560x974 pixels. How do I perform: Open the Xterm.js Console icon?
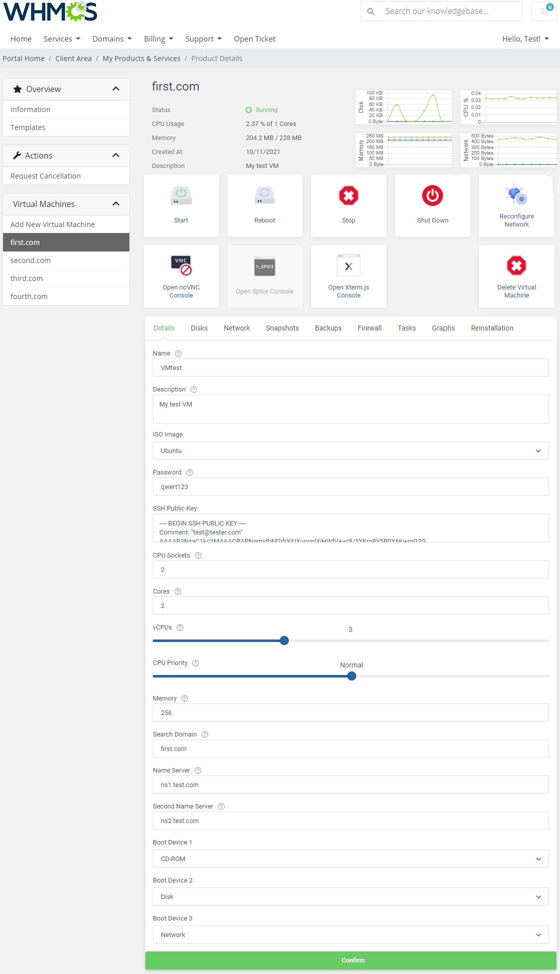[349, 265]
